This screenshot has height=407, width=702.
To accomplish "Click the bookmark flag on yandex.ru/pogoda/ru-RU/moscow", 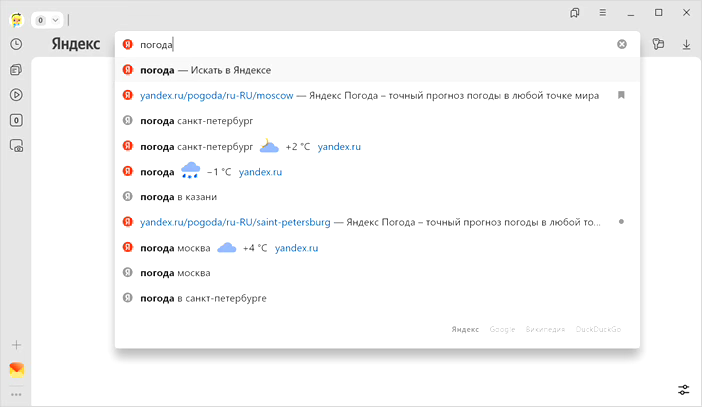I will [x=621, y=95].
